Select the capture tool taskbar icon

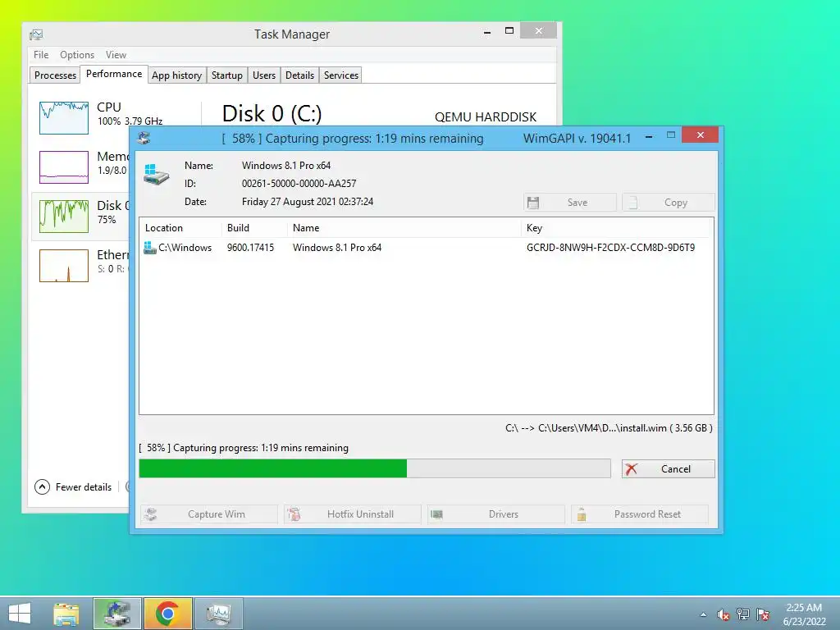(x=116, y=614)
